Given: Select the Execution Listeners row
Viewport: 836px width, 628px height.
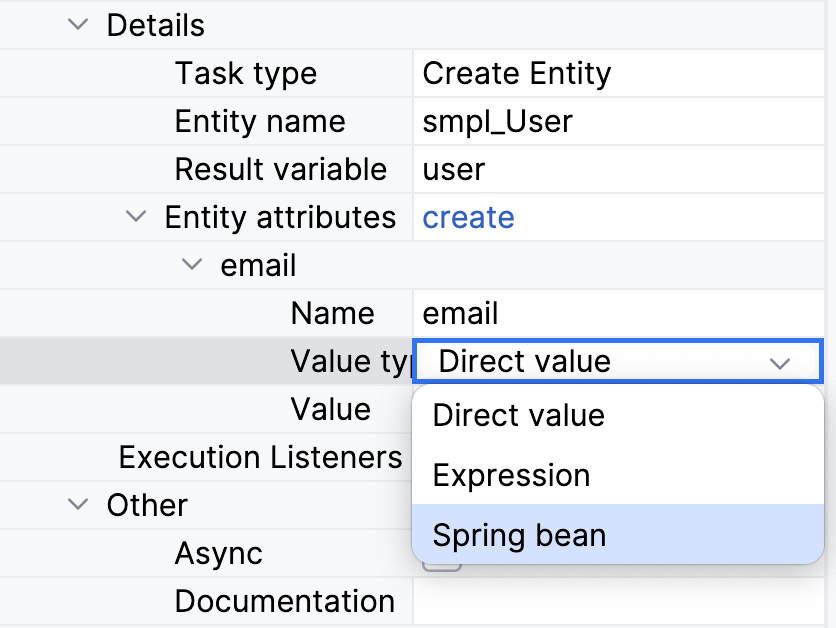Looking at the screenshot, I should (x=260, y=458).
